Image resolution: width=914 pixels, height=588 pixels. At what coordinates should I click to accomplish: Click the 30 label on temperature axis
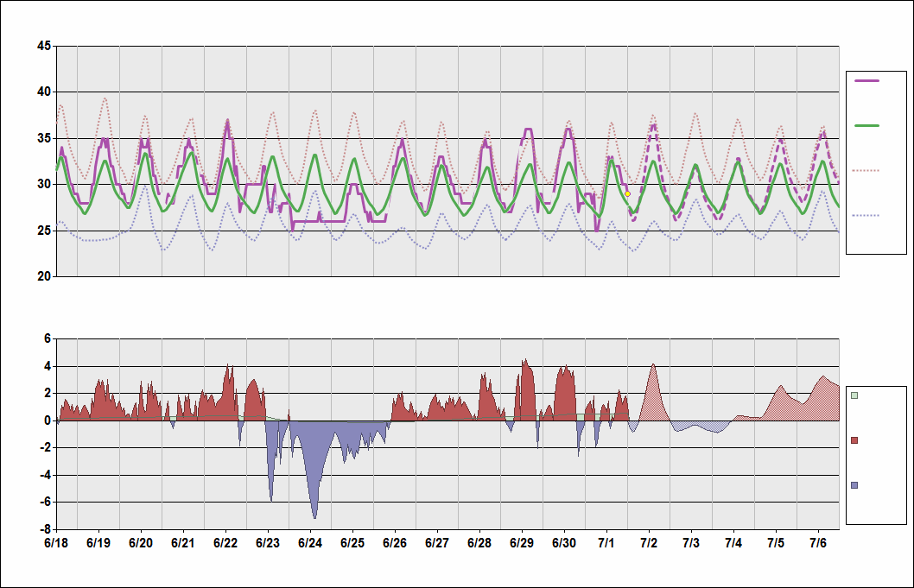pos(44,184)
